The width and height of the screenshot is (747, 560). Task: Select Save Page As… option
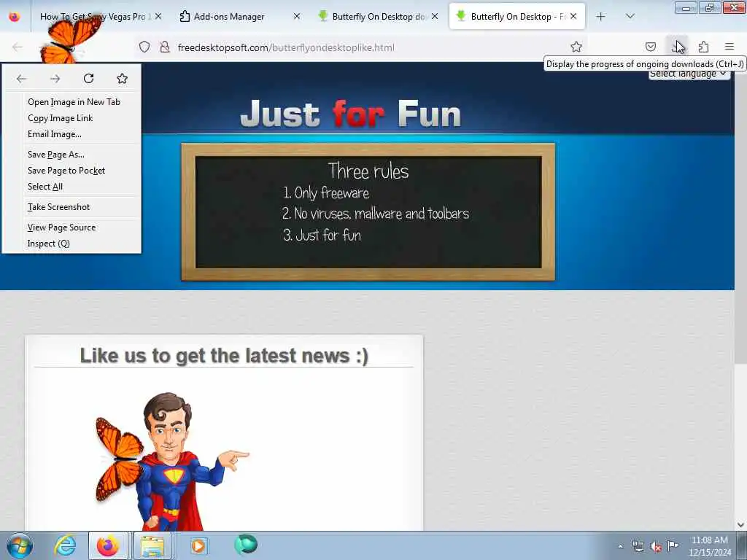[x=55, y=155]
